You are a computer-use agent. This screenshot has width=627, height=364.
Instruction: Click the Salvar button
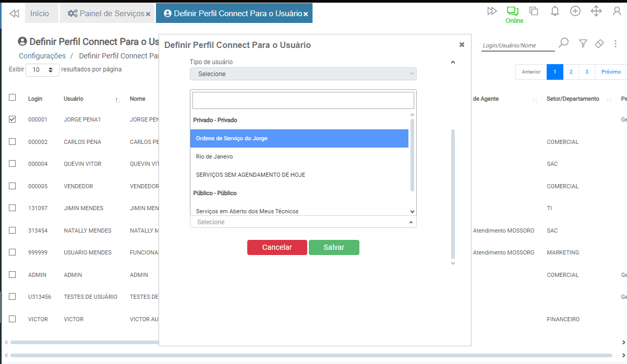tap(334, 247)
